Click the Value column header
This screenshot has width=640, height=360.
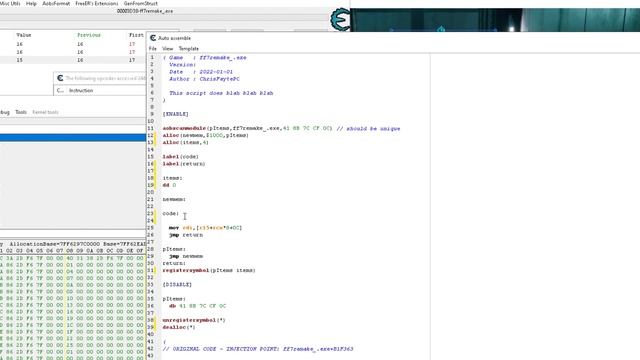24,35
